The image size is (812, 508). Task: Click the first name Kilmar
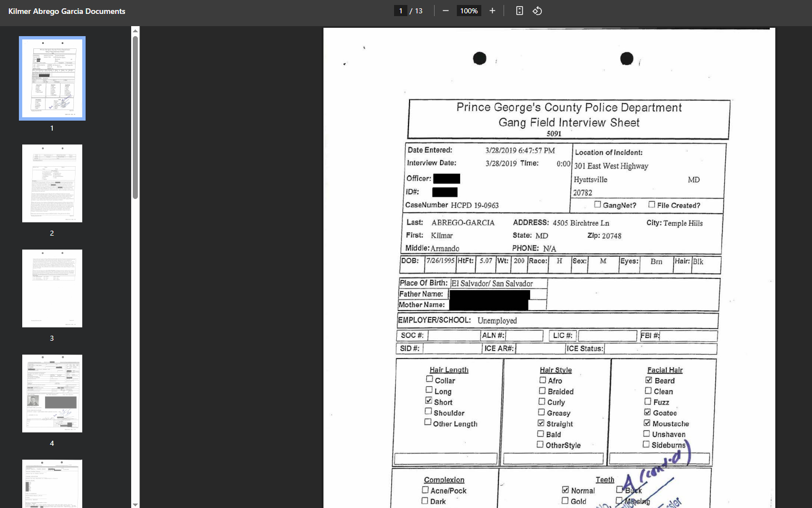(x=442, y=236)
